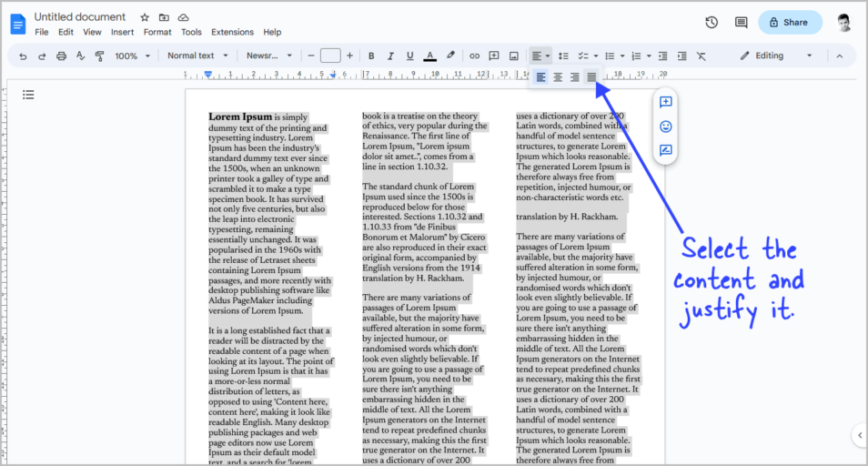This screenshot has height=466, width=868.
Task: Select right align option
Action: pyautogui.click(x=575, y=77)
